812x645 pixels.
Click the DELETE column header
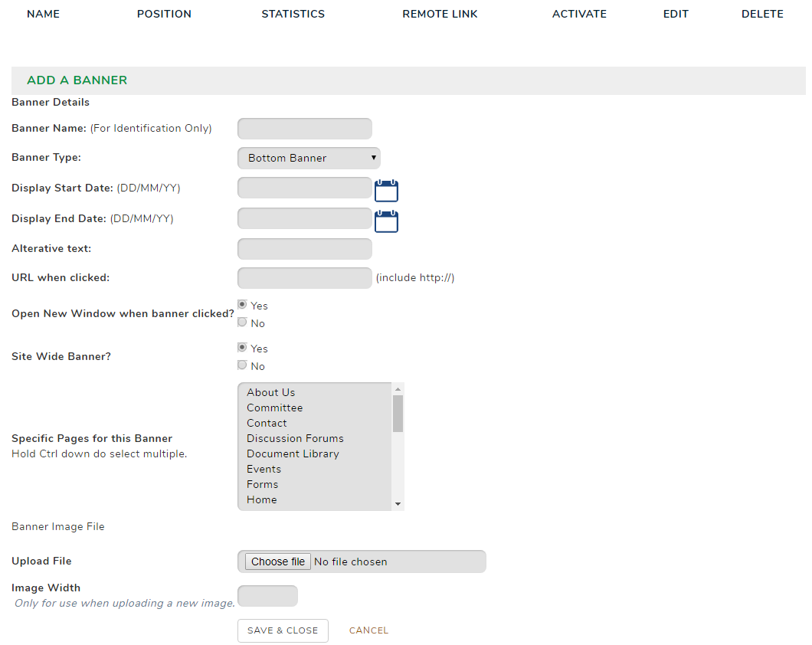[762, 14]
